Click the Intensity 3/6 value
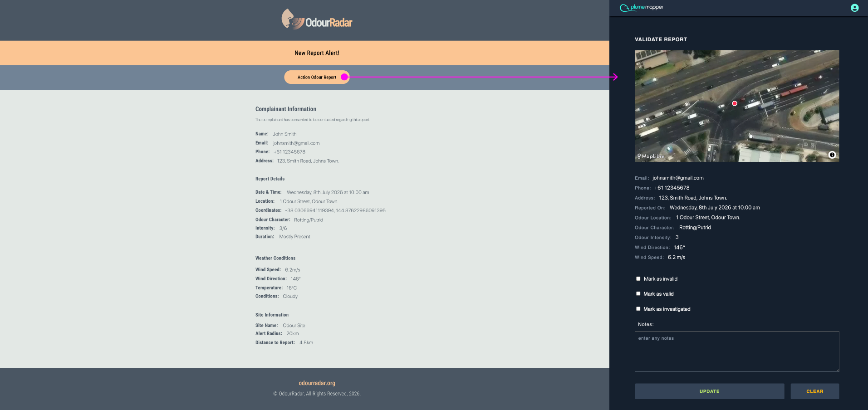The width and height of the screenshot is (868, 410). (283, 228)
